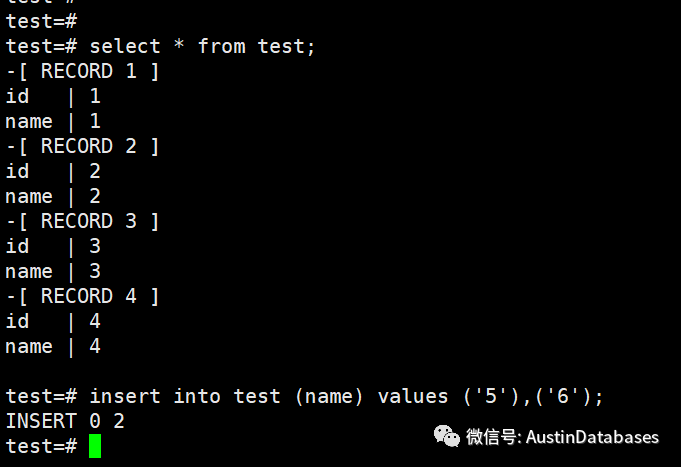Click the name value 2 row
This screenshot has height=467, width=681.
pyautogui.click(x=53, y=196)
